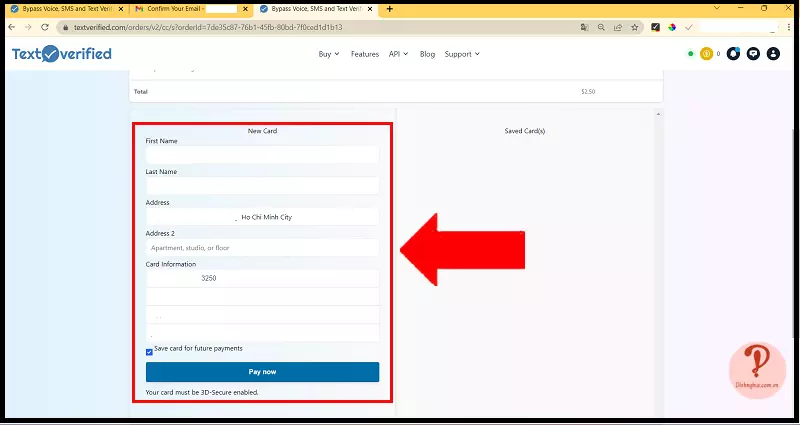Close the first Bypass Voice tab
This screenshot has width=800, height=425.
121,9
